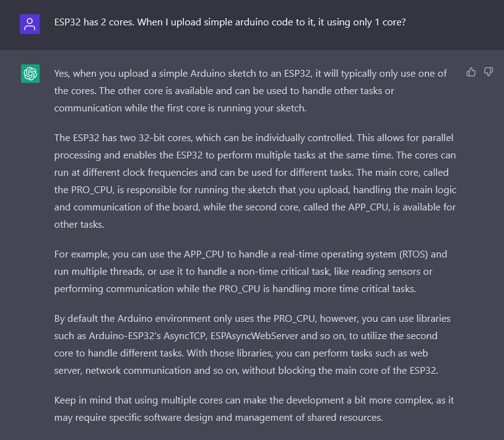Click the purple user avatar icon
The height and width of the screenshot is (440, 504).
[x=30, y=24]
